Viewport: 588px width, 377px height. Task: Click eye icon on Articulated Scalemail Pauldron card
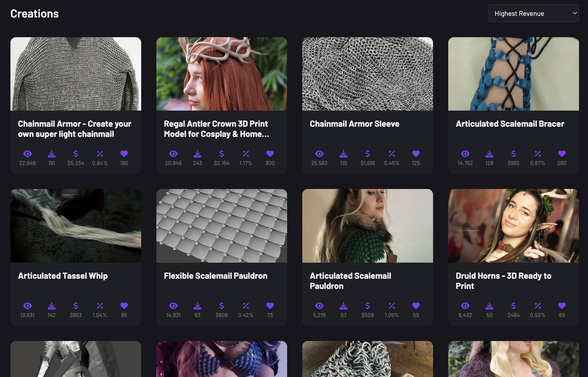pos(319,306)
